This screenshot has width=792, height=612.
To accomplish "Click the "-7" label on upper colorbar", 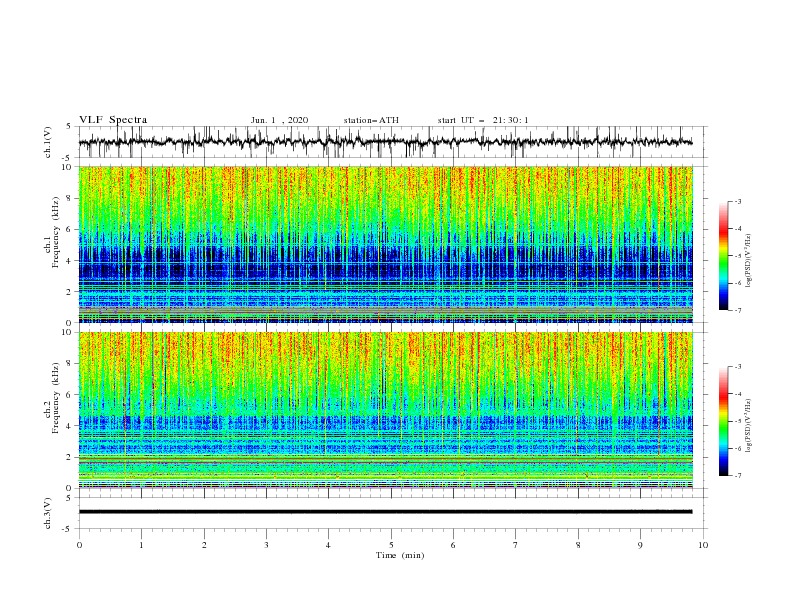I will pos(738,310).
